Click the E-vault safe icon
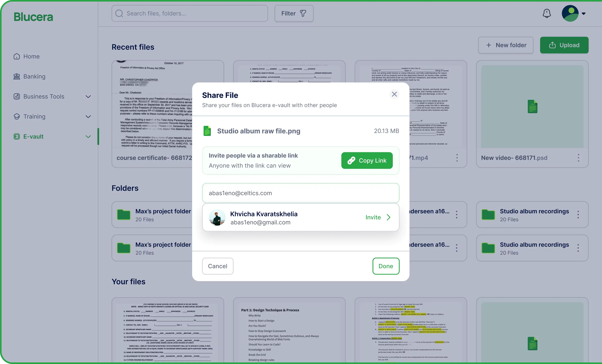Viewport: 602px width, 364px height. 17,136
